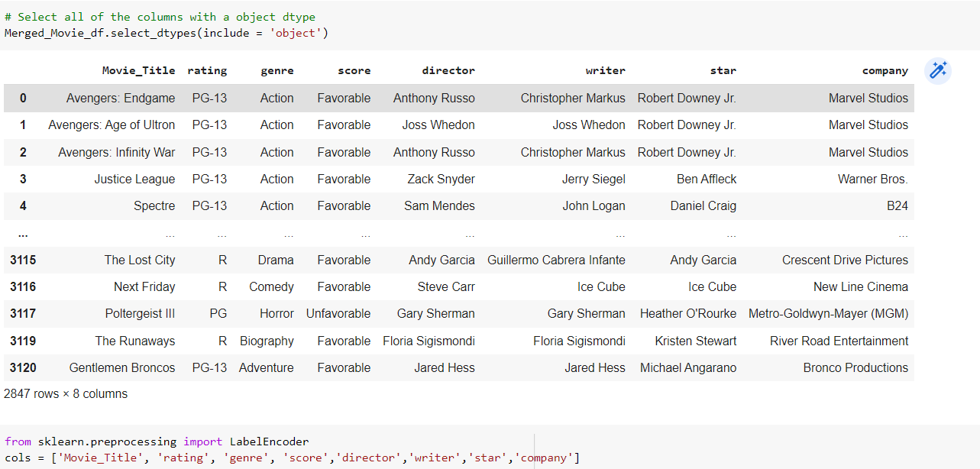The height and width of the screenshot is (469, 980).
Task: Click the Adventure genre cell
Action: point(266,367)
